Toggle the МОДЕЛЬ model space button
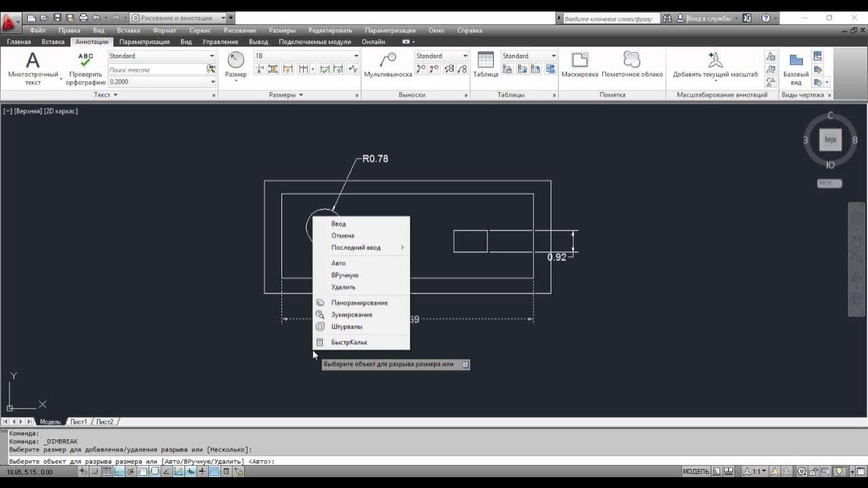The image size is (868, 488). (x=696, y=472)
